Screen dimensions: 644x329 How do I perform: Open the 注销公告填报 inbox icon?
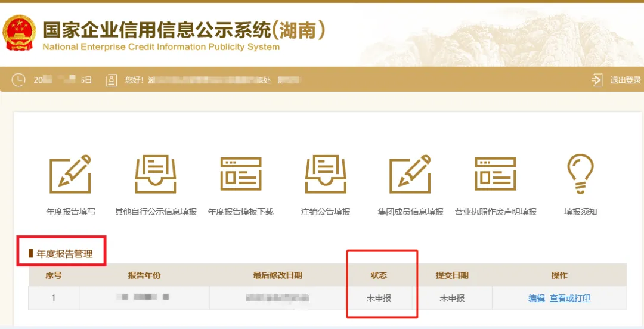326,174
